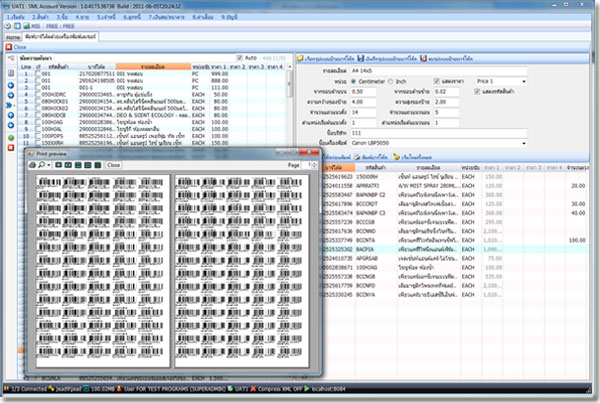Image resolution: width=600 pixels, height=403 pixels.
Task: Open the zoom dropdown arrow in Print preview
Action: click(x=49, y=165)
